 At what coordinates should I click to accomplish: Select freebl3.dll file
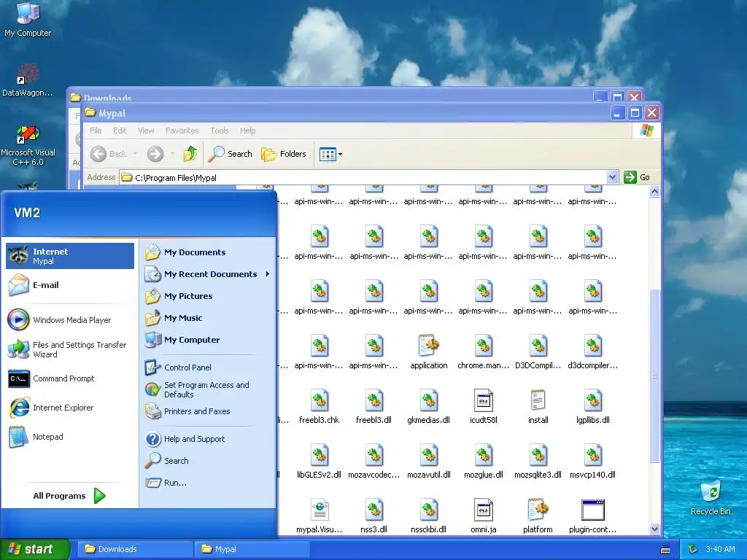tap(374, 406)
